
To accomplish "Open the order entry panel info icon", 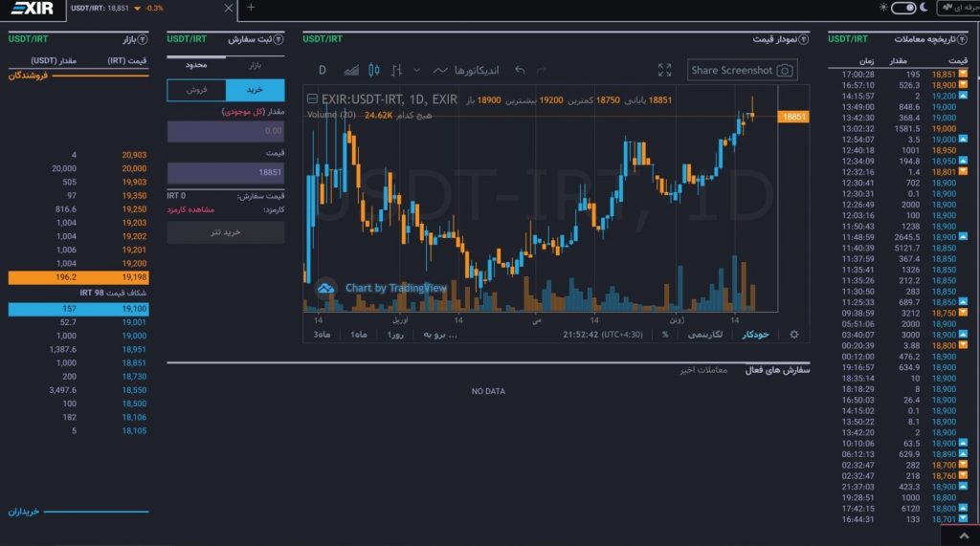I will pyautogui.click(x=278, y=39).
